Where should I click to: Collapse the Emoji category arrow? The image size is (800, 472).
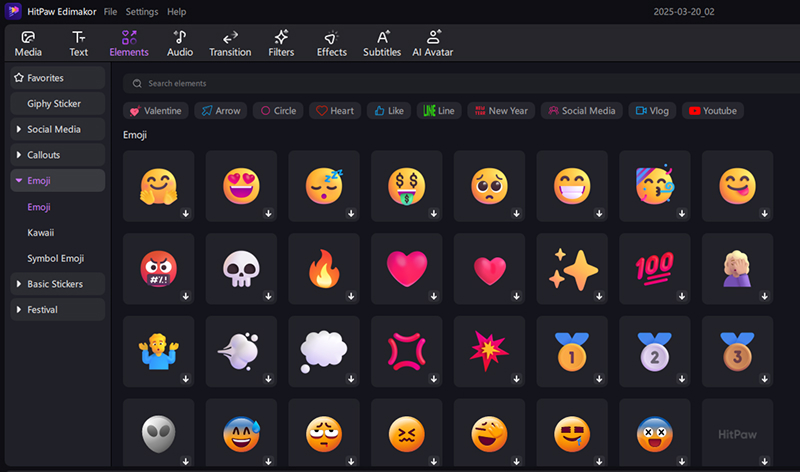19,181
